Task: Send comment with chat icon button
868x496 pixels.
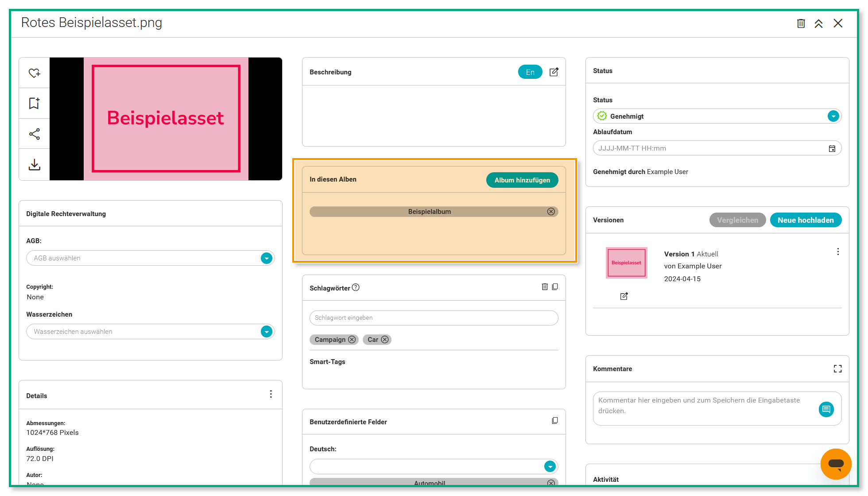Action: pyautogui.click(x=826, y=409)
